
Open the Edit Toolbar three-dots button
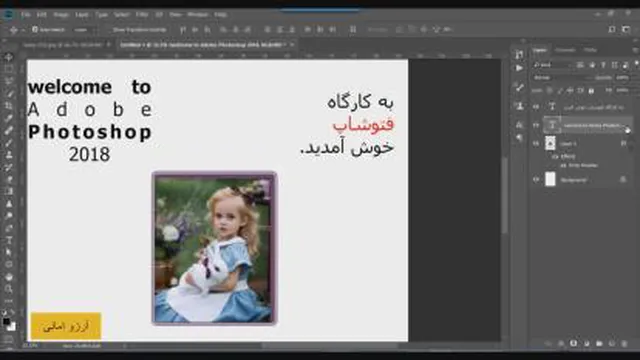(x=9, y=301)
